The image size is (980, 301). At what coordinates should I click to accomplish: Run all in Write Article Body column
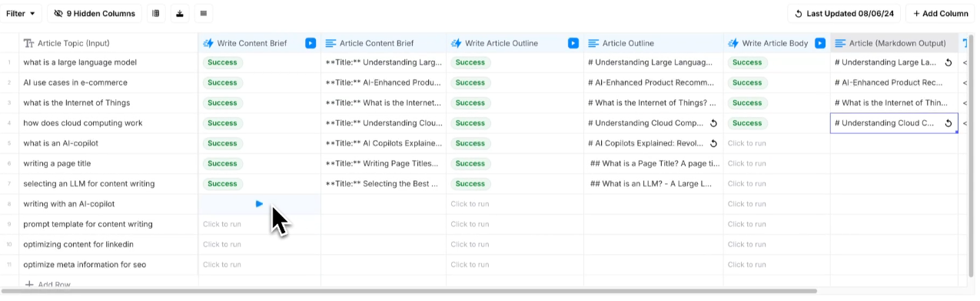pos(820,43)
